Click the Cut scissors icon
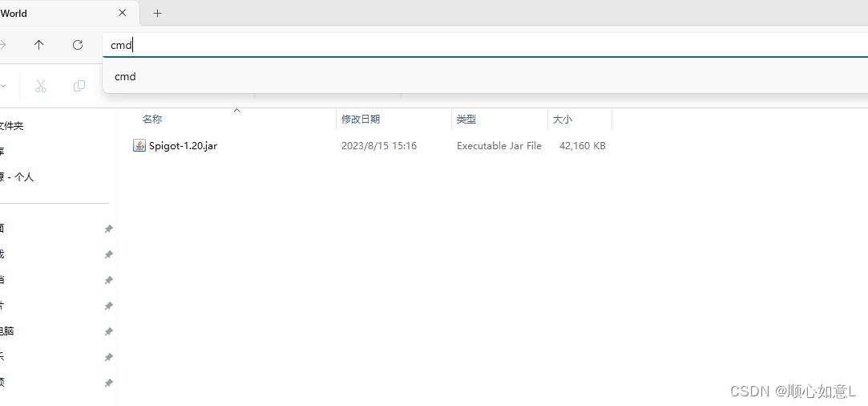 [40, 86]
